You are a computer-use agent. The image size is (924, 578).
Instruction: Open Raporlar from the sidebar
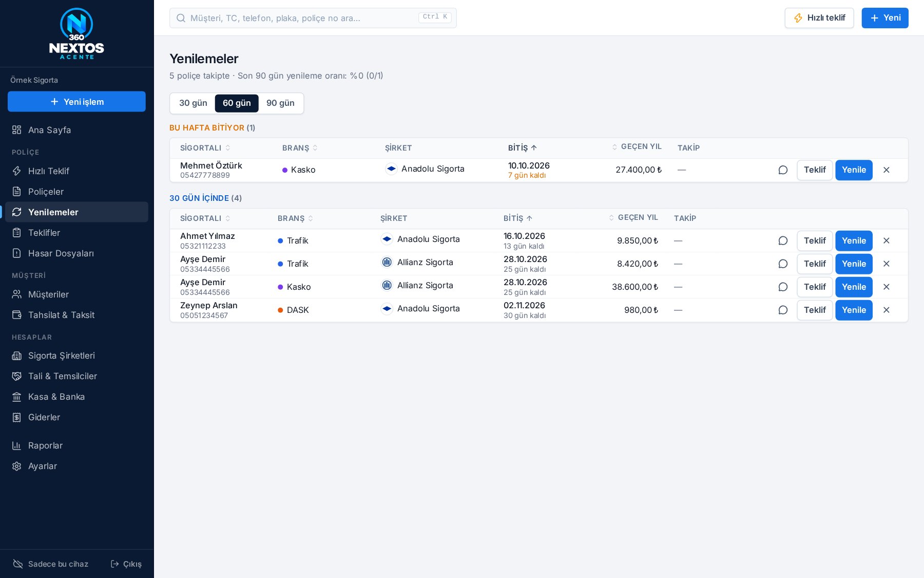point(76,445)
